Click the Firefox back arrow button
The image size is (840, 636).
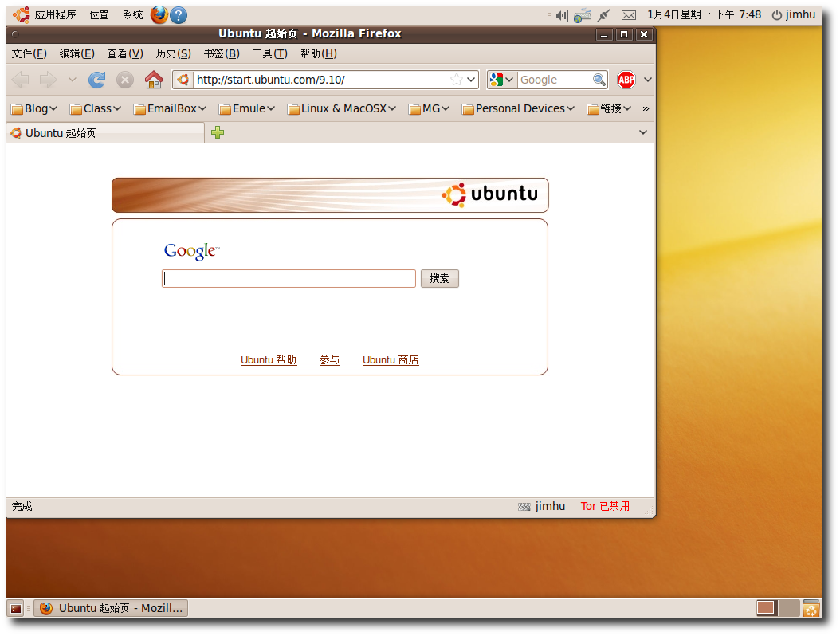pyautogui.click(x=21, y=80)
